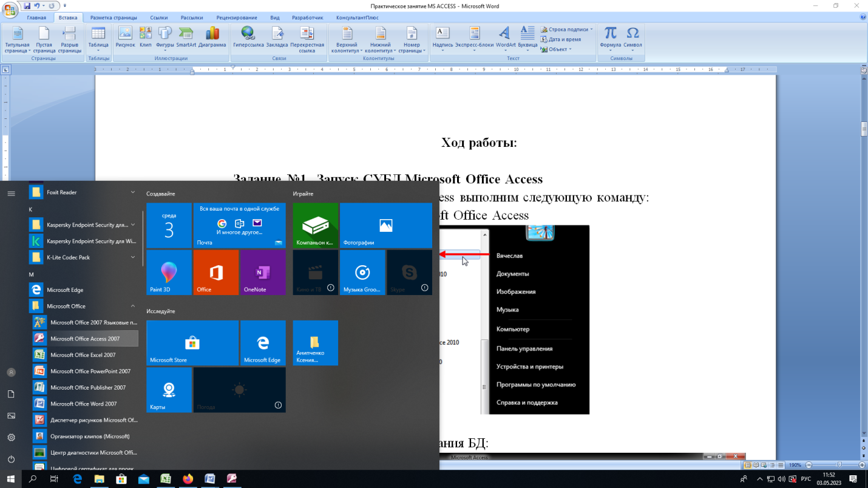Insert a table from the Таблица icon

pyautogui.click(x=98, y=39)
